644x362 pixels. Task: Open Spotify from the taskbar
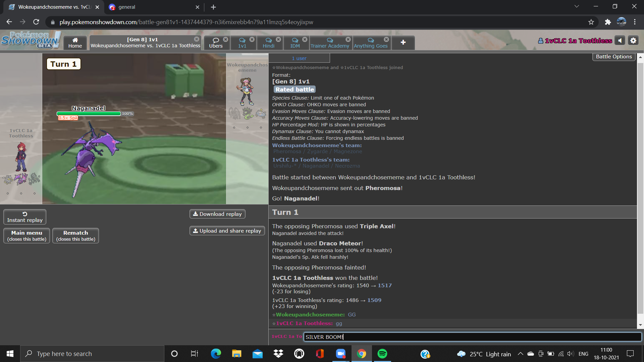point(382,354)
